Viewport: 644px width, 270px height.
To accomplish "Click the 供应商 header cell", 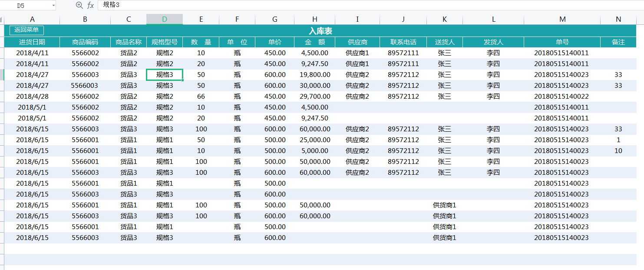I will pyautogui.click(x=357, y=42).
